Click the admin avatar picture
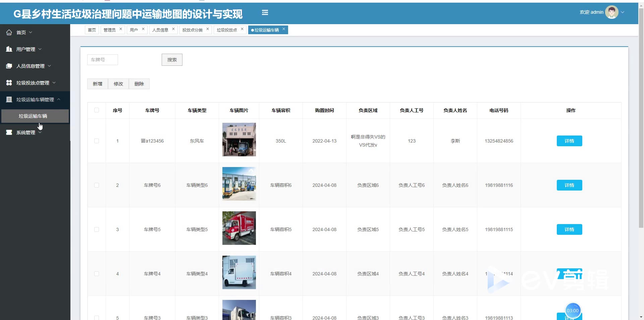644x320 pixels. (611, 12)
